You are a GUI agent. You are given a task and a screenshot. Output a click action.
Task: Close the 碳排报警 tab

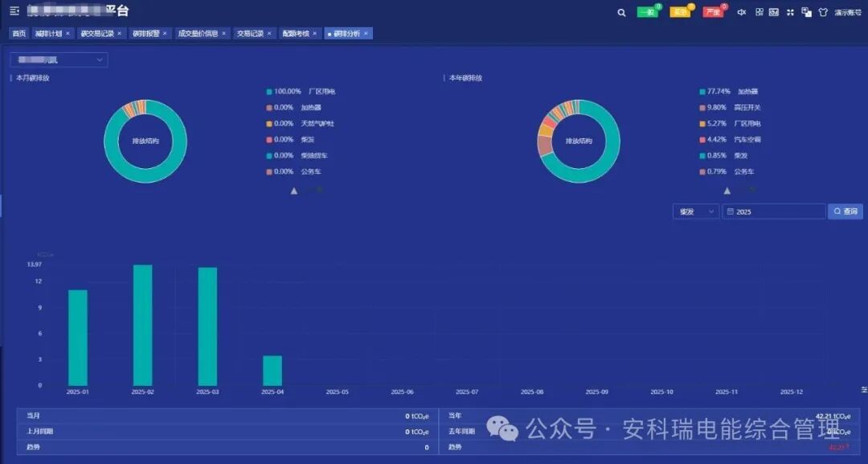(x=165, y=33)
